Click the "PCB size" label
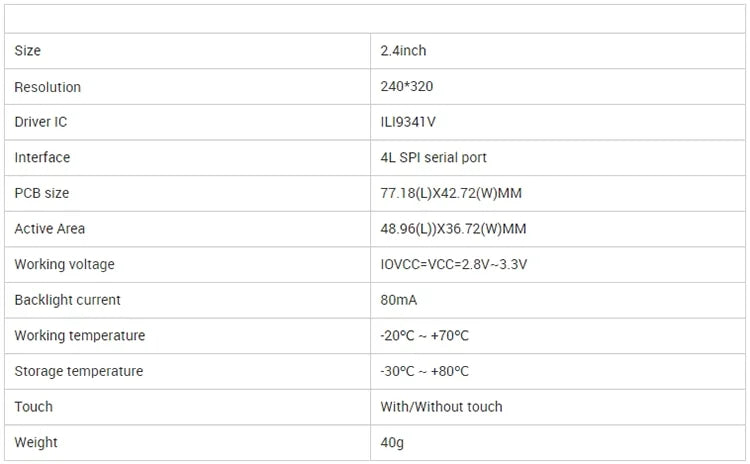This screenshot has height=464, width=750. (41, 193)
